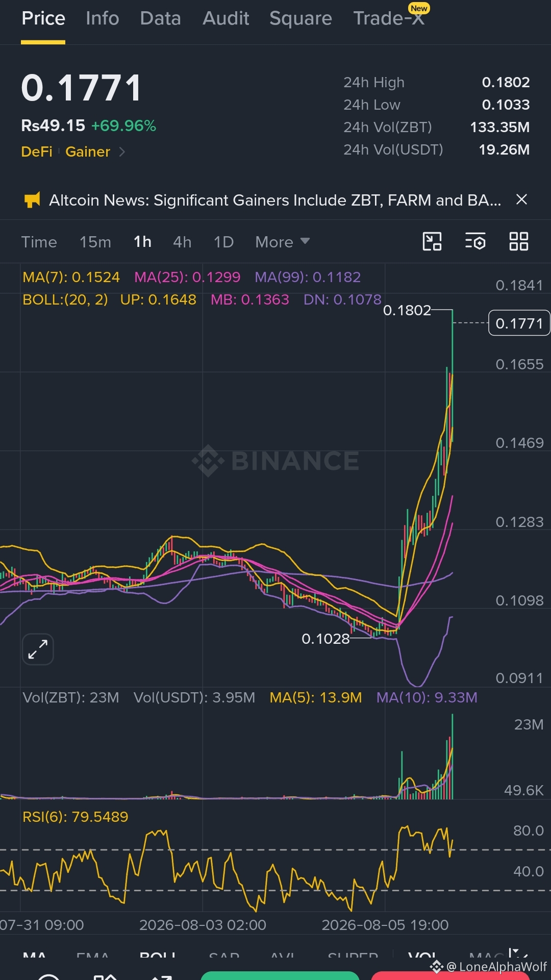Screen dimensions: 551x980
Task: Tap the 0.1802 high marker on chart
Action: pos(407,310)
